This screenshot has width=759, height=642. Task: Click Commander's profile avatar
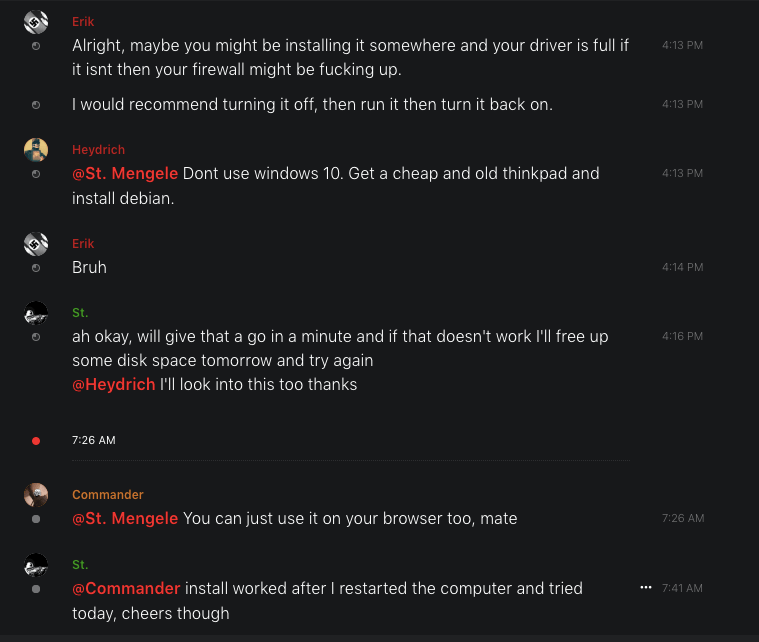36,494
